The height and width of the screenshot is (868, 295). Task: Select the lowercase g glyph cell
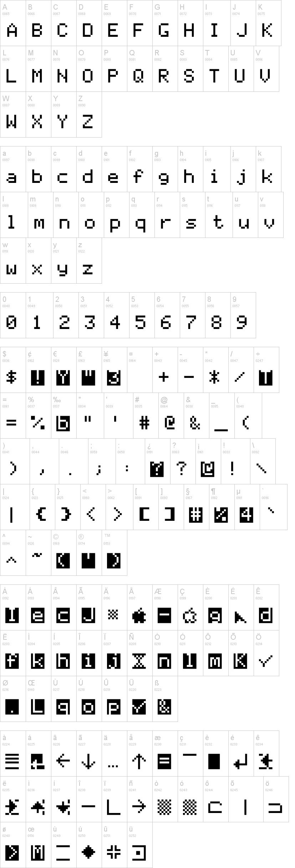[x=164, y=169]
